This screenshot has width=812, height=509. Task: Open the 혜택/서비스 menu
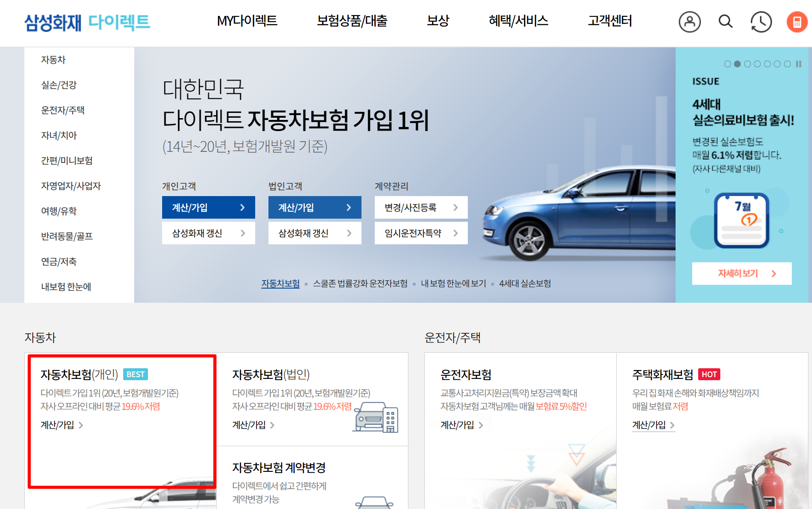[x=518, y=21]
